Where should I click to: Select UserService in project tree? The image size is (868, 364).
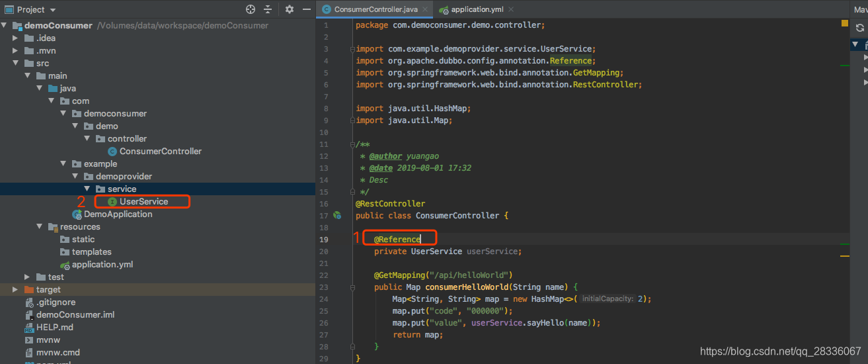pyautogui.click(x=143, y=202)
